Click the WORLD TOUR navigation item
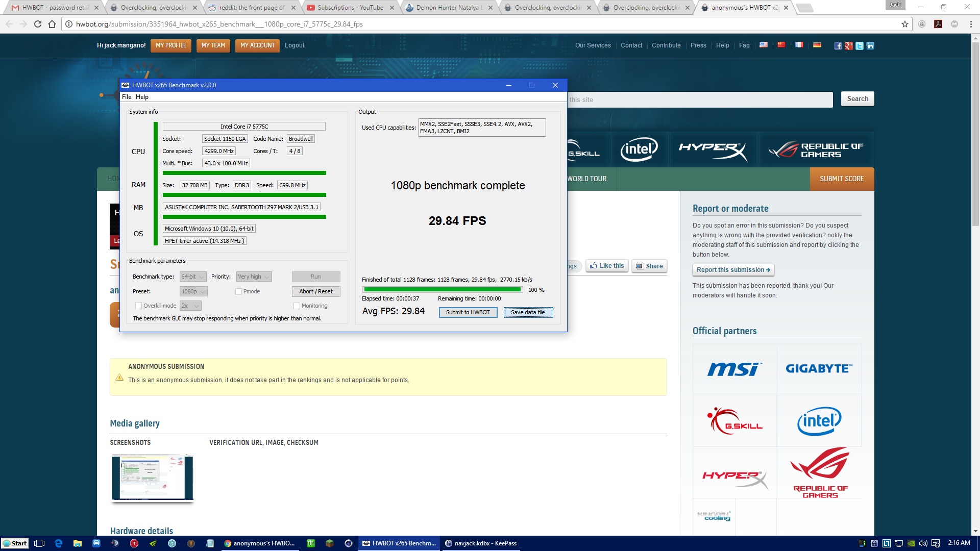Screen dimensions: 980x551 pos(587,179)
